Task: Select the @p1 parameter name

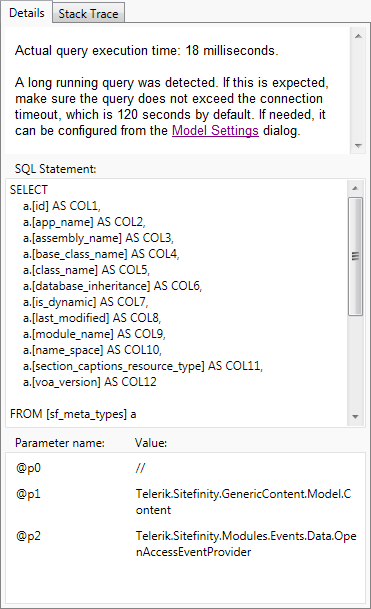Action: (x=28, y=494)
